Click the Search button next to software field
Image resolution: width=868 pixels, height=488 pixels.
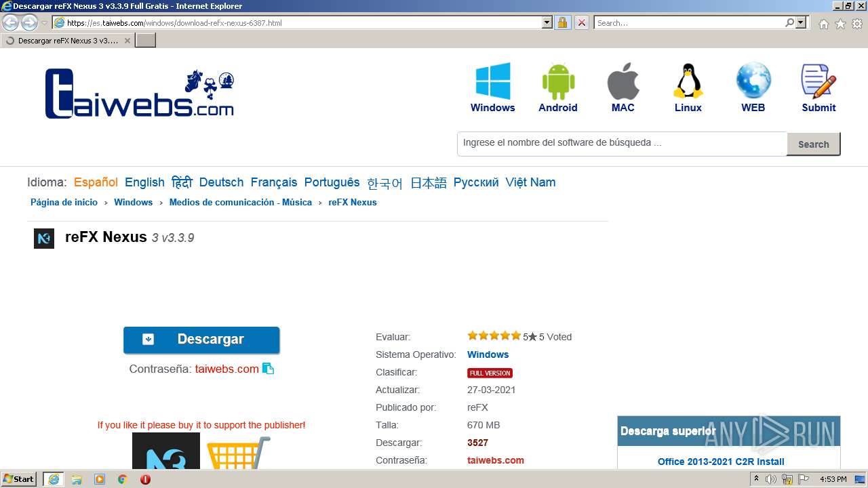[x=813, y=144]
